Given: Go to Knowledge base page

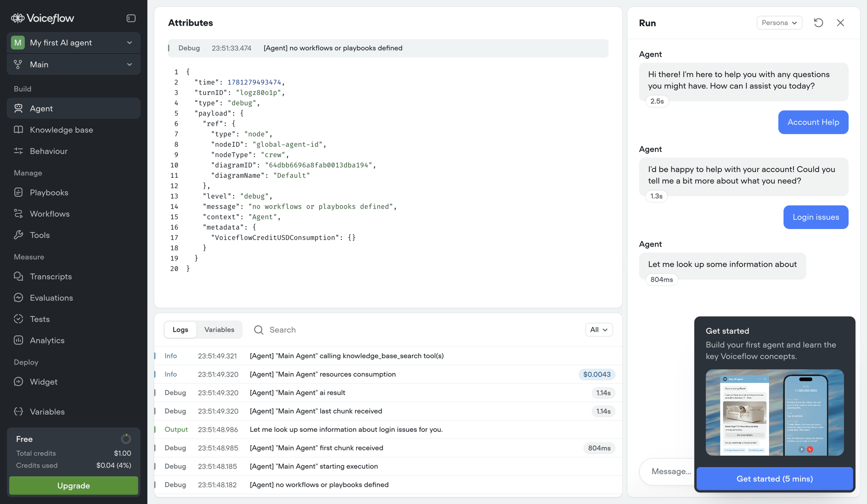Looking at the screenshot, I should 74,129.
